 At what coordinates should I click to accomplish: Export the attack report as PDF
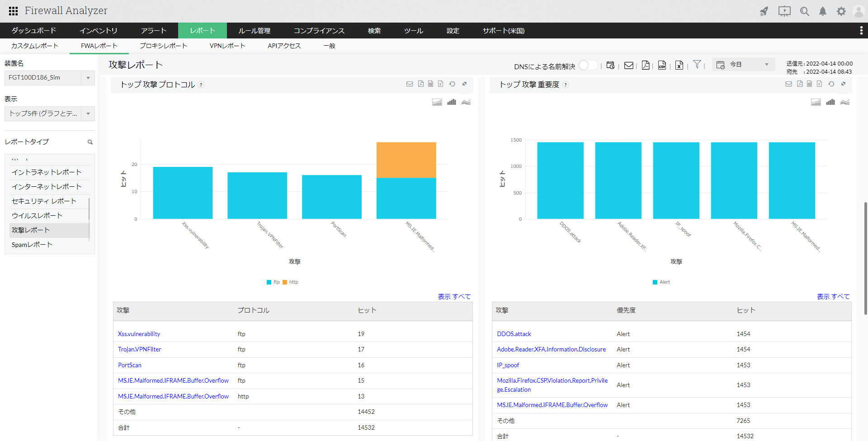coord(646,66)
